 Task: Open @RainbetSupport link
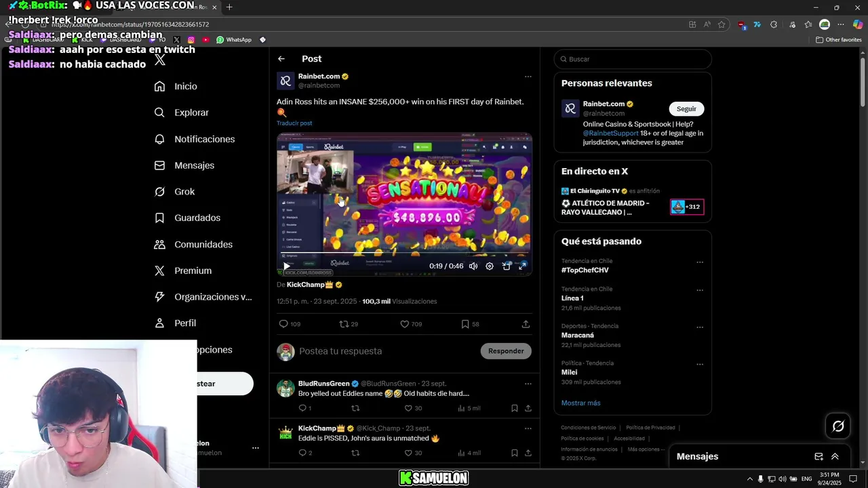[610, 134]
